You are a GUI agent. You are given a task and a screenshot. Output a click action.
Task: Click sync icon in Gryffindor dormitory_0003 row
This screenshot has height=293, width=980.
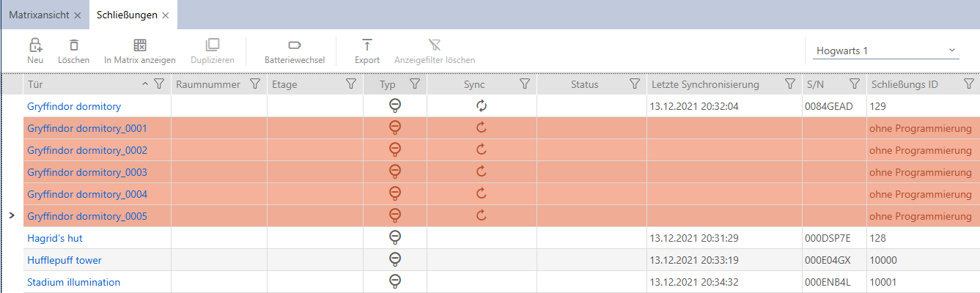pos(482,172)
